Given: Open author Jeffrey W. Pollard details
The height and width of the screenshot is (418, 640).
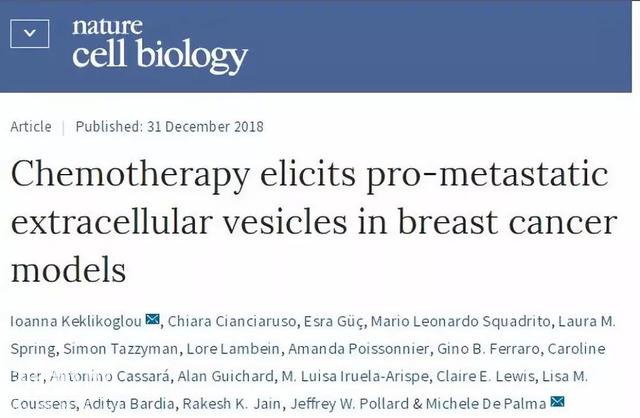Looking at the screenshot, I should click(x=349, y=404).
